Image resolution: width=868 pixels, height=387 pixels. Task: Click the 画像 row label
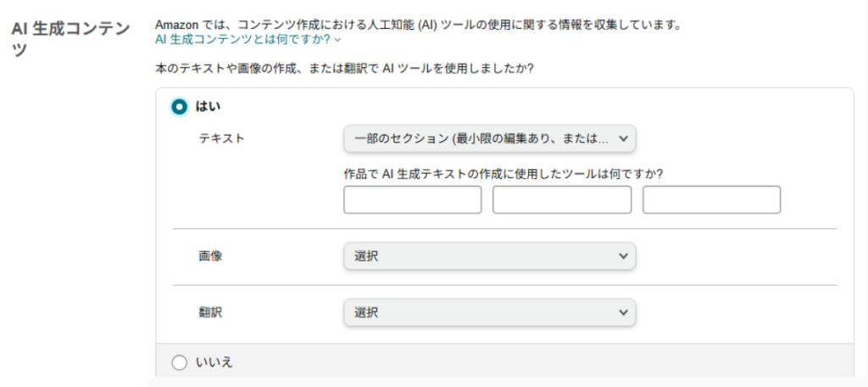209,255
